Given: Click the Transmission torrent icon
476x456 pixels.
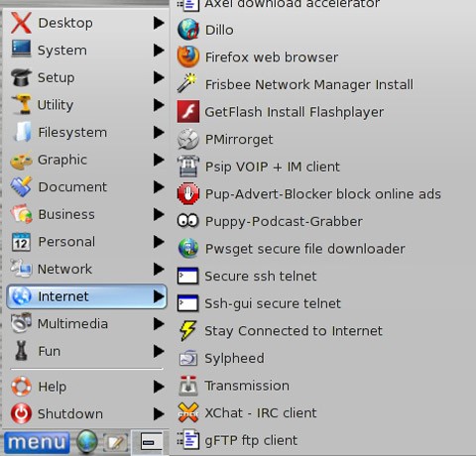Looking at the screenshot, I should point(188,386).
